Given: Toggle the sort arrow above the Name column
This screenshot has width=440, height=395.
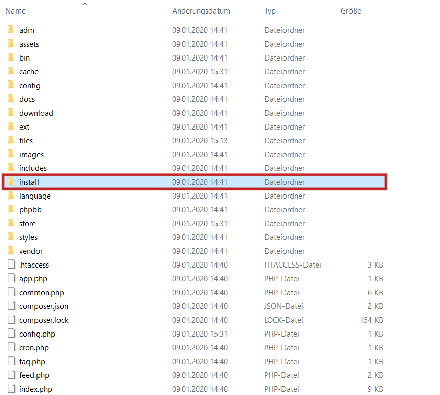Looking at the screenshot, I should coord(85,4).
